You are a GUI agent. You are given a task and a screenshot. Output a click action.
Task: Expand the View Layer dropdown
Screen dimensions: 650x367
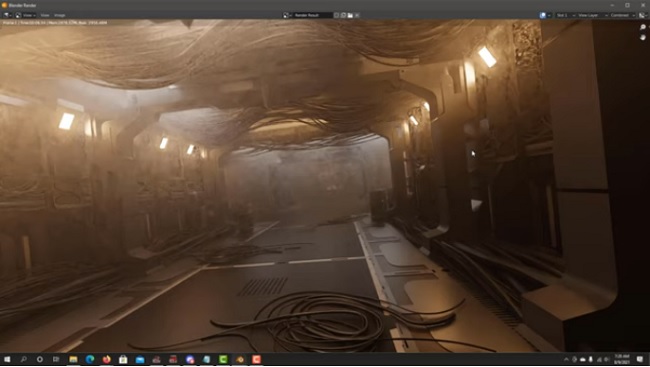[x=592, y=15]
